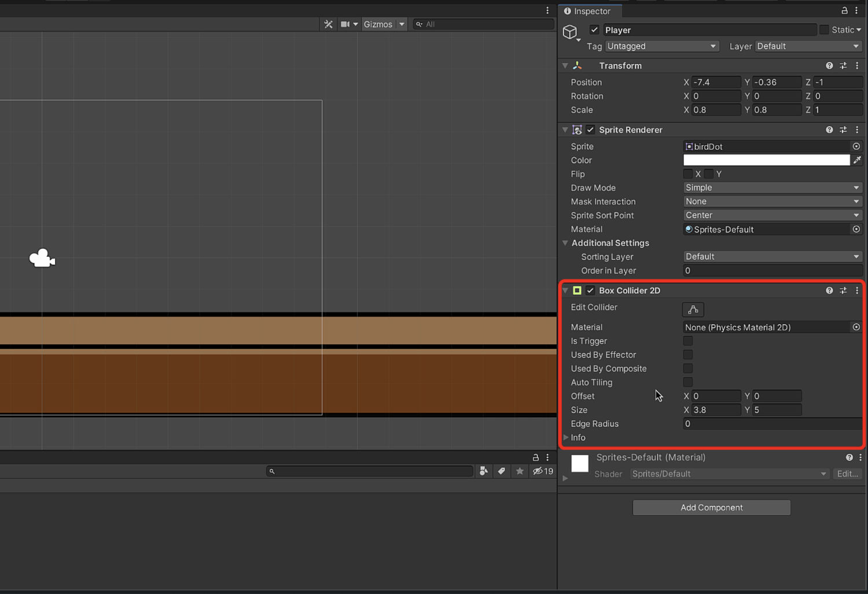The image size is (868, 594).
Task: Enable the Static checkbox
Action: [x=824, y=30]
